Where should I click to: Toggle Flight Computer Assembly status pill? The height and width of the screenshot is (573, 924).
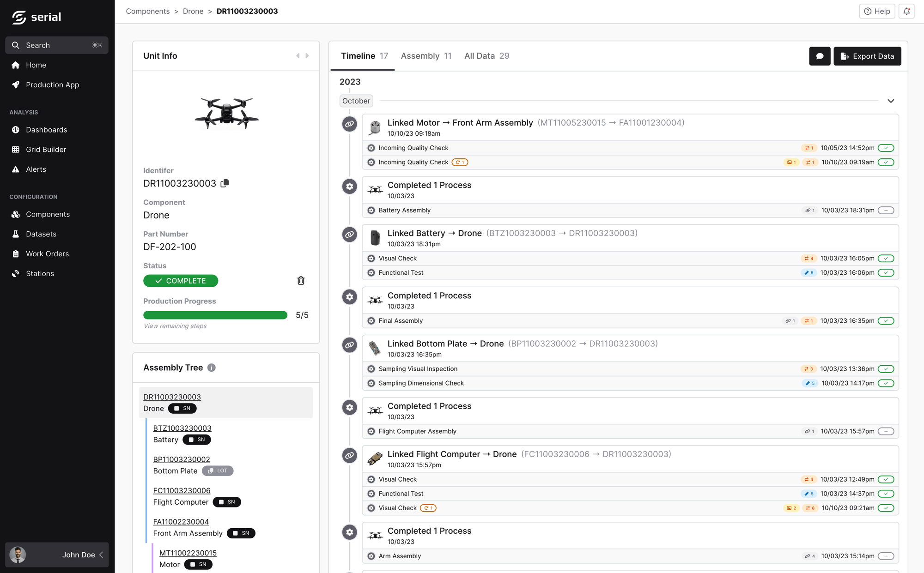(x=886, y=431)
